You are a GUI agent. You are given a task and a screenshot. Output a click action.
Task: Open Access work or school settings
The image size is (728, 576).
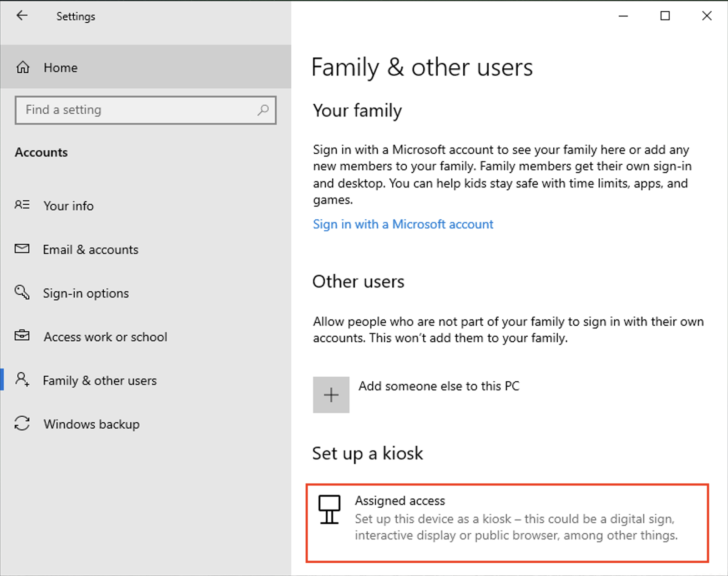coord(105,337)
